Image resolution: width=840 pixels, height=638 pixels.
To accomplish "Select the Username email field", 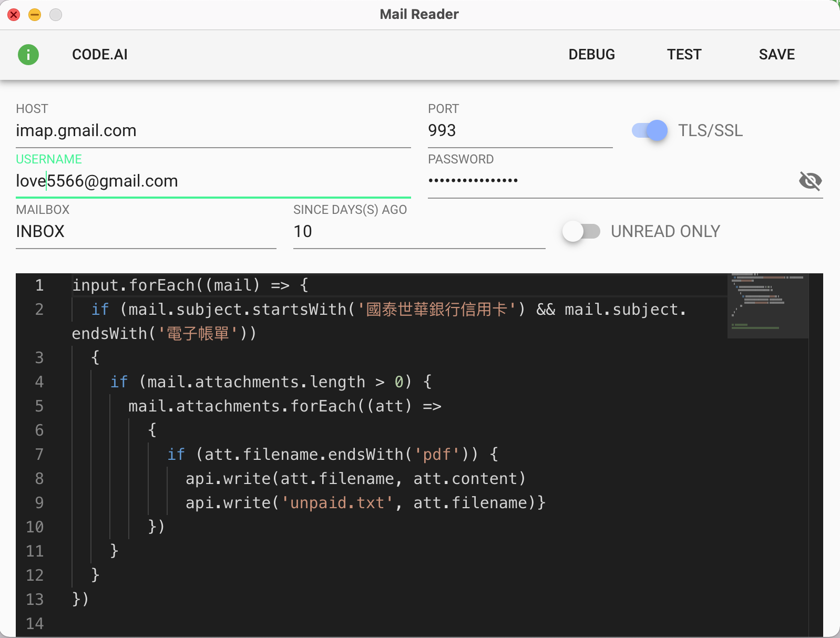I will tap(213, 181).
